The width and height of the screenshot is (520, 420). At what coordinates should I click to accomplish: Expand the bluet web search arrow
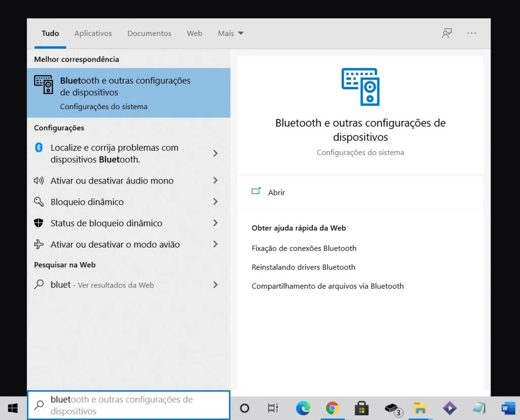[x=215, y=285]
